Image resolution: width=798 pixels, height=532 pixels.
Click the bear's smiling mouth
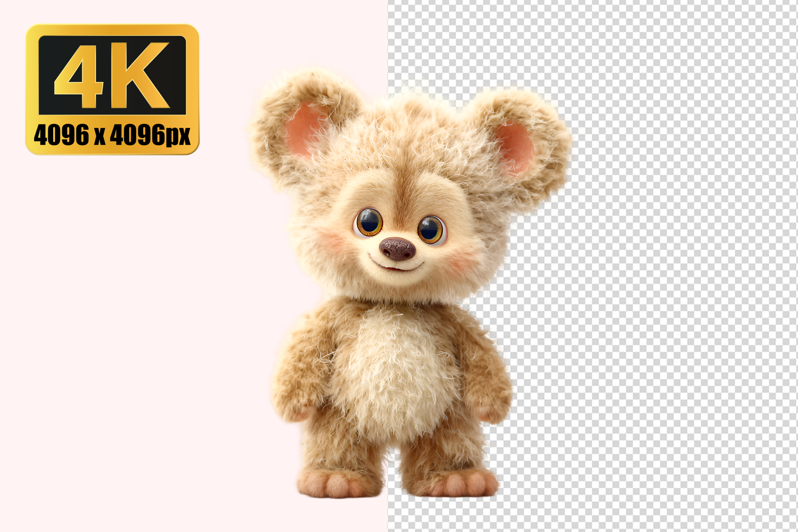tap(396, 267)
